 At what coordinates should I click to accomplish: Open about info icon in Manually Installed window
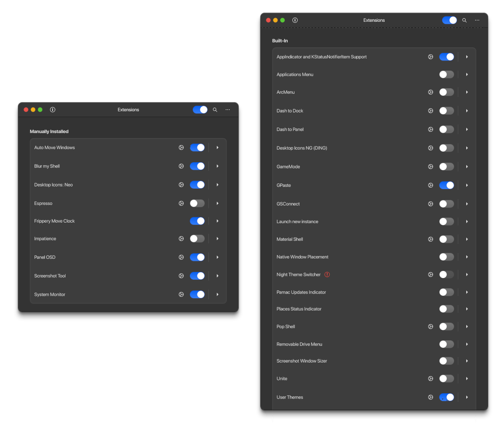pyautogui.click(x=52, y=110)
